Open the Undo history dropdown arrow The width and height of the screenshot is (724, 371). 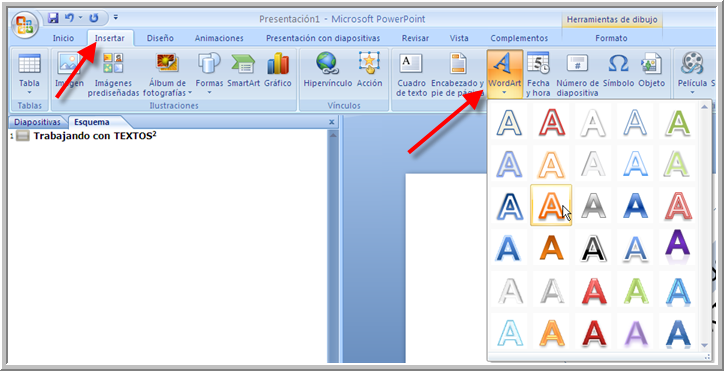[80, 19]
